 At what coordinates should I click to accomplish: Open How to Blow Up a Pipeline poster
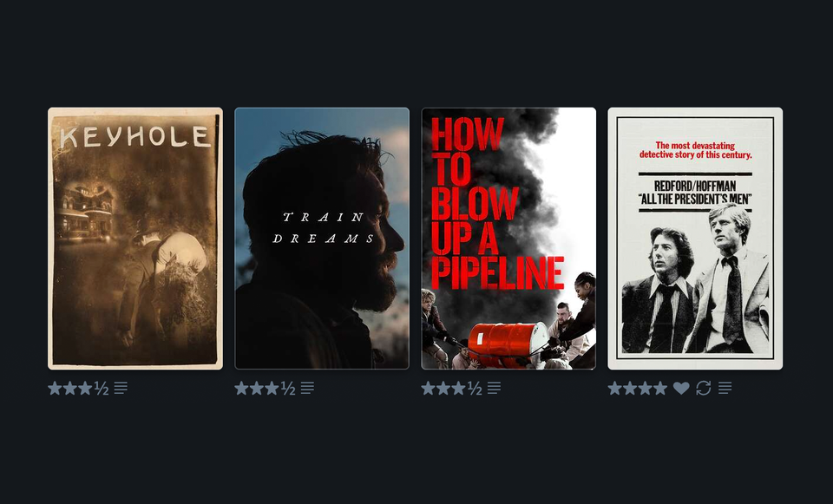(508, 239)
